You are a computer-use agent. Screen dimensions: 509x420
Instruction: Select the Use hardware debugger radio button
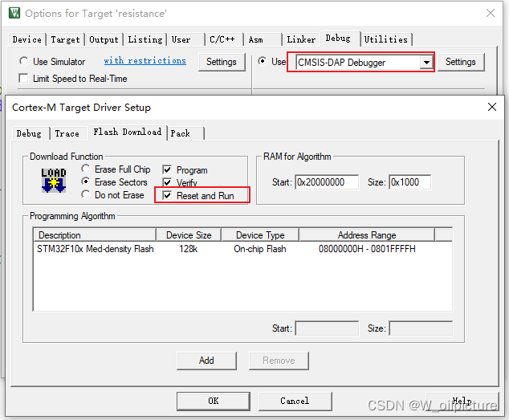pyautogui.click(x=263, y=61)
